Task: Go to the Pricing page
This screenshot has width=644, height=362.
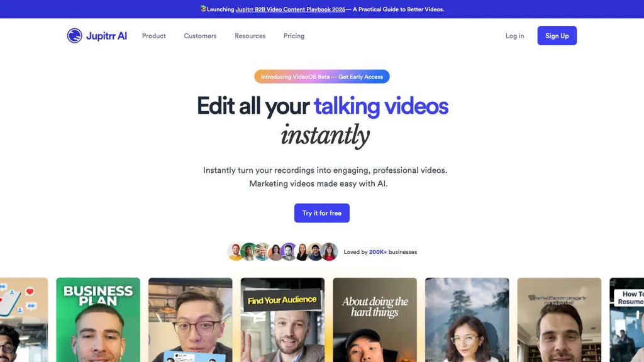Action: [294, 36]
